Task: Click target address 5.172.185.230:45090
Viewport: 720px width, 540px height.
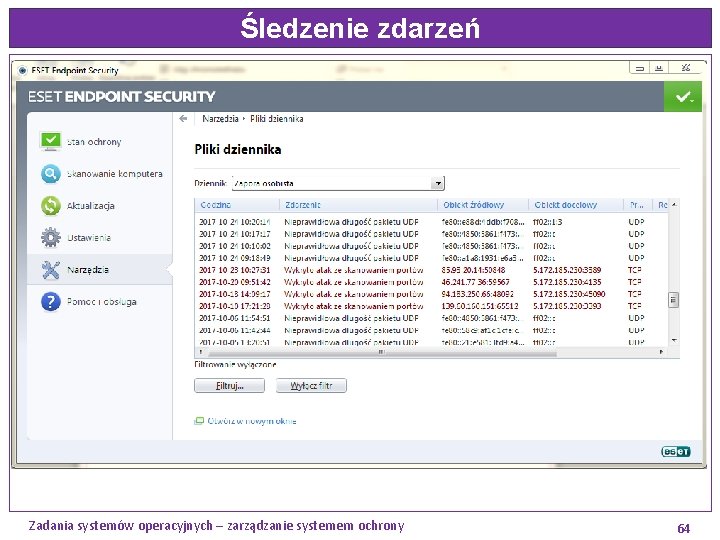Action: point(569,294)
